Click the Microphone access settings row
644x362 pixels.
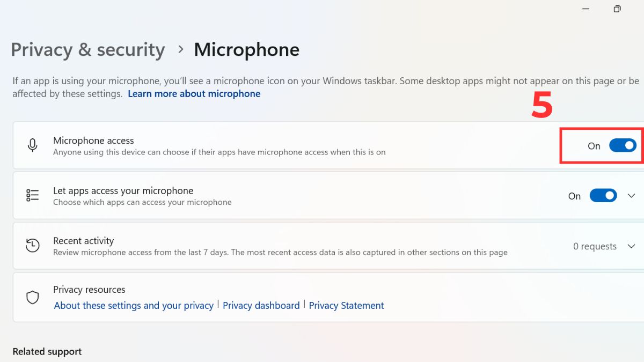pos(268,145)
